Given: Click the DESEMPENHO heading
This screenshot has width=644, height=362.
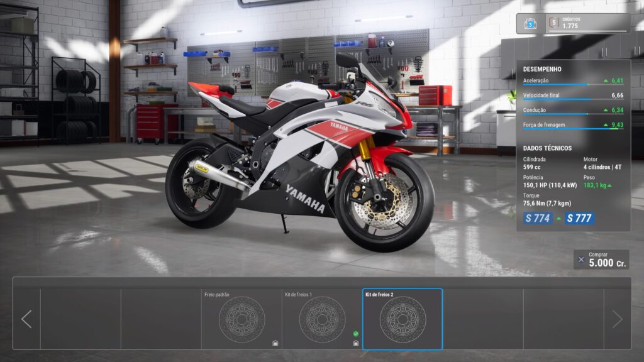Looking at the screenshot, I should coord(542,69).
